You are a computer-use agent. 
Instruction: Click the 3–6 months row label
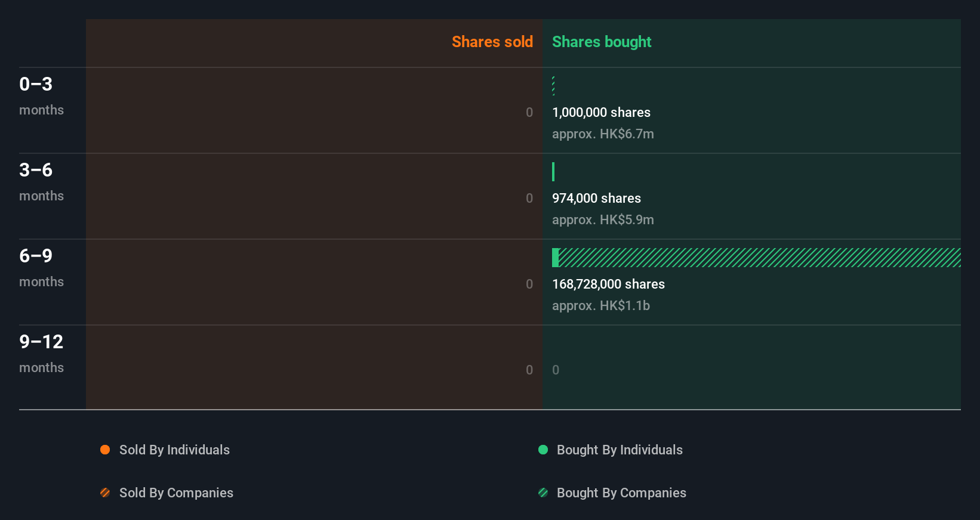click(x=41, y=182)
